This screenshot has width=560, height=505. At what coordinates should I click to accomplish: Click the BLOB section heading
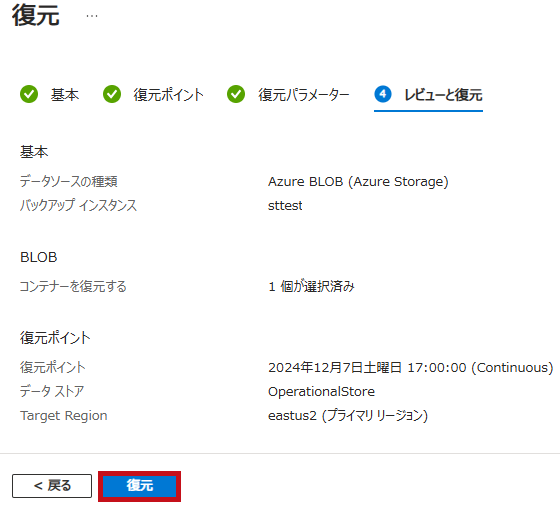tap(39, 258)
